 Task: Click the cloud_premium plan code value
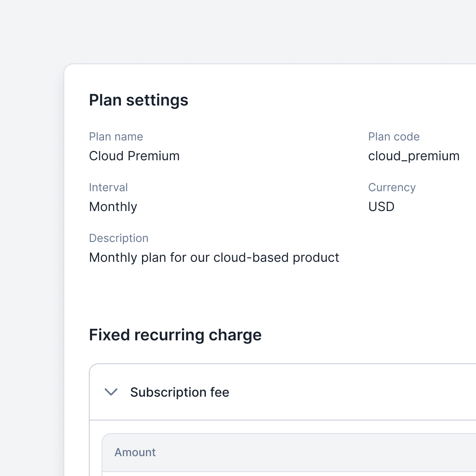[413, 156]
